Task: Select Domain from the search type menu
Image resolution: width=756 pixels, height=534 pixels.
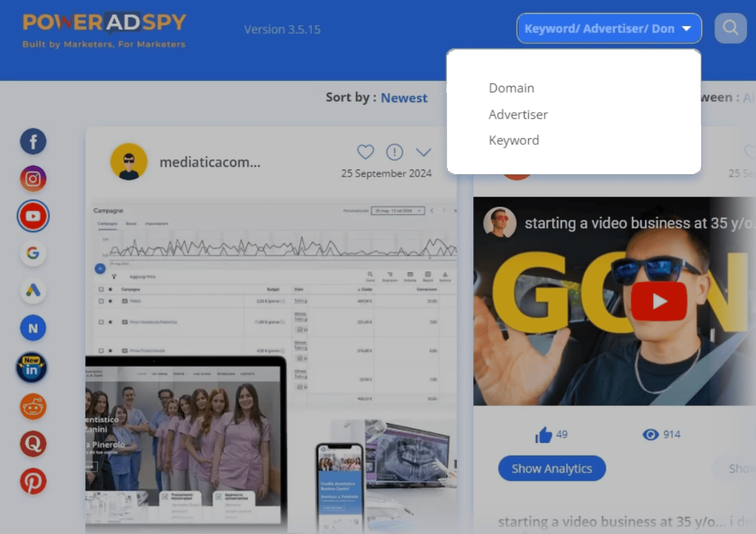Action: click(511, 88)
